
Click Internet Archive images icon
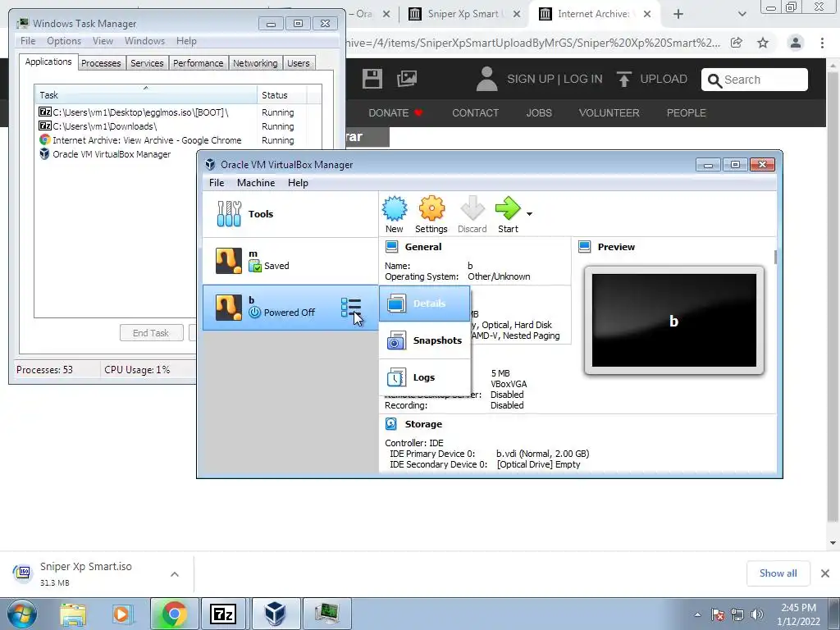(407, 79)
